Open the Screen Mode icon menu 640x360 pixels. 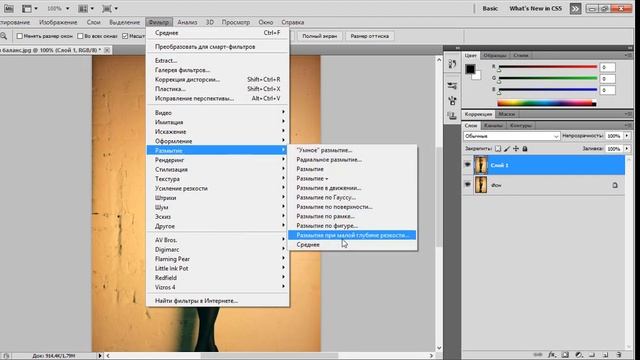pyautogui.click(x=110, y=8)
